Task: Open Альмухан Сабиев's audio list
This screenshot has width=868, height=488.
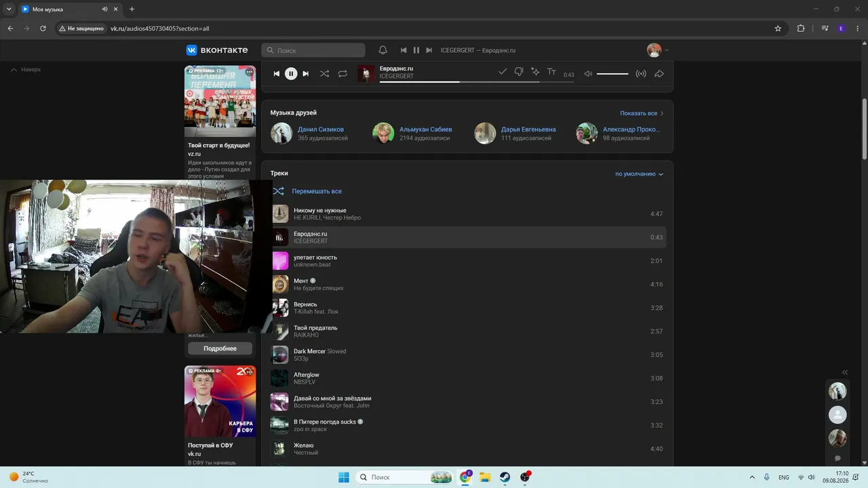Action: coord(425,129)
